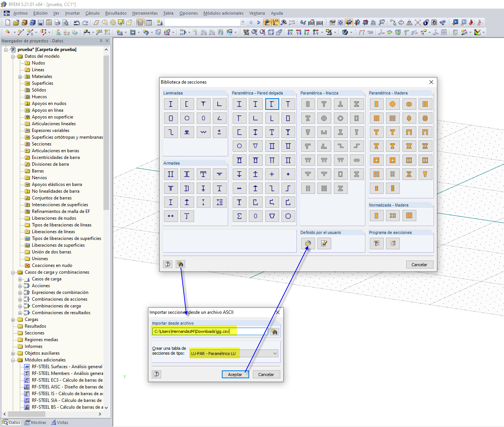Viewport: 504px width, 427px height.
Task: Open the Insertar menu
Action: pyautogui.click(x=72, y=13)
